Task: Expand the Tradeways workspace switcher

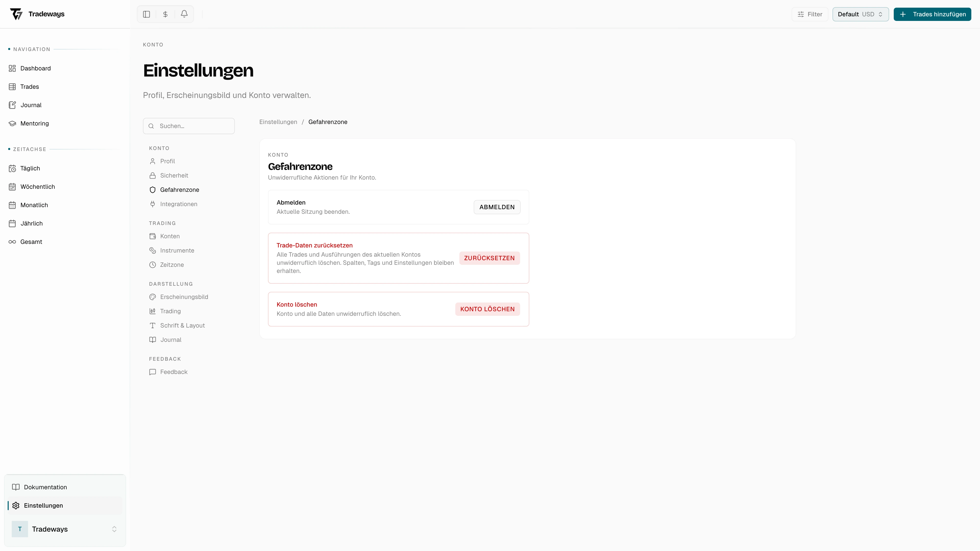Action: tap(65, 529)
